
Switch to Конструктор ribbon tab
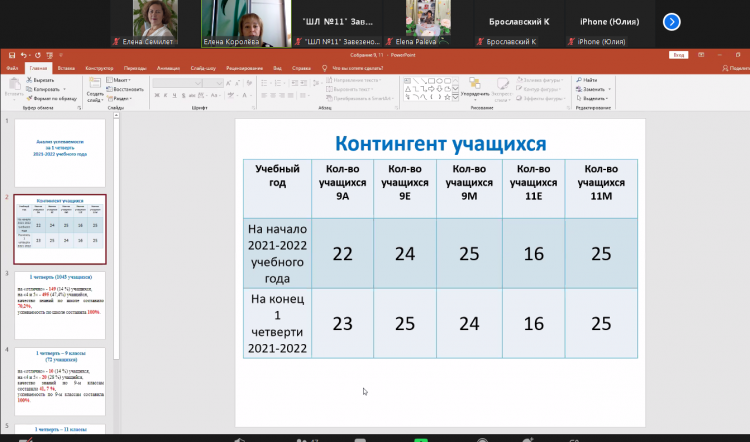click(x=99, y=68)
